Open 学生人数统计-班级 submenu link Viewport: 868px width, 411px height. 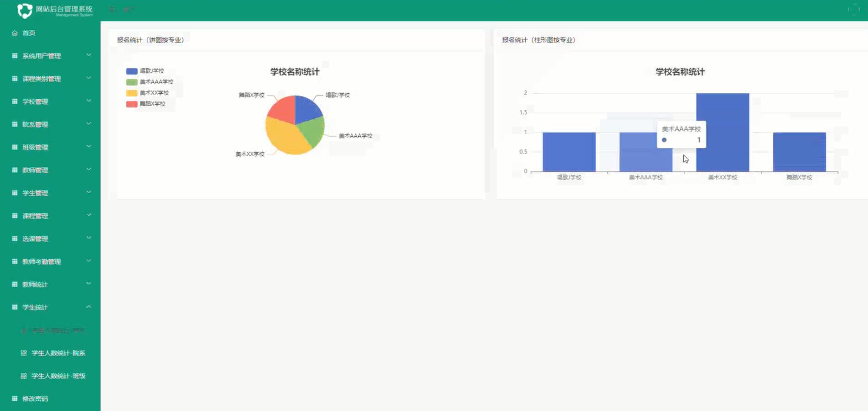[59, 376]
